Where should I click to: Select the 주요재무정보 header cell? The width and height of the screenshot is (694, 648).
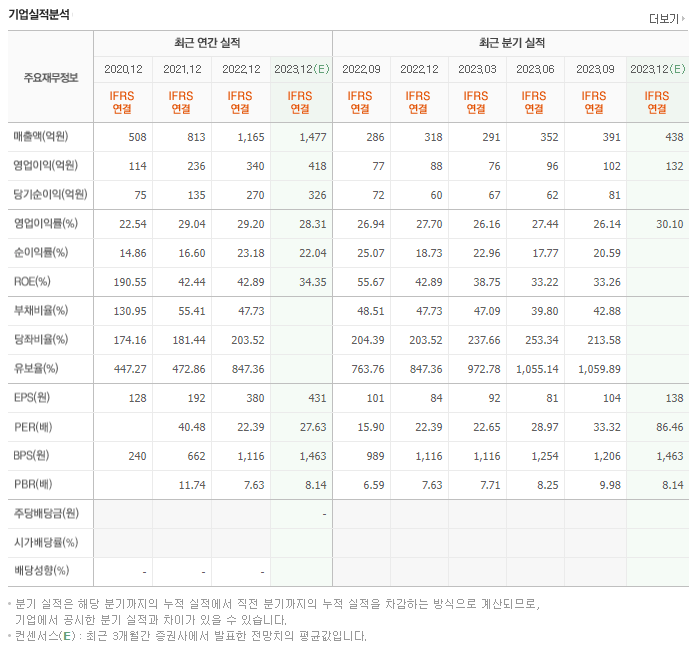(x=51, y=77)
